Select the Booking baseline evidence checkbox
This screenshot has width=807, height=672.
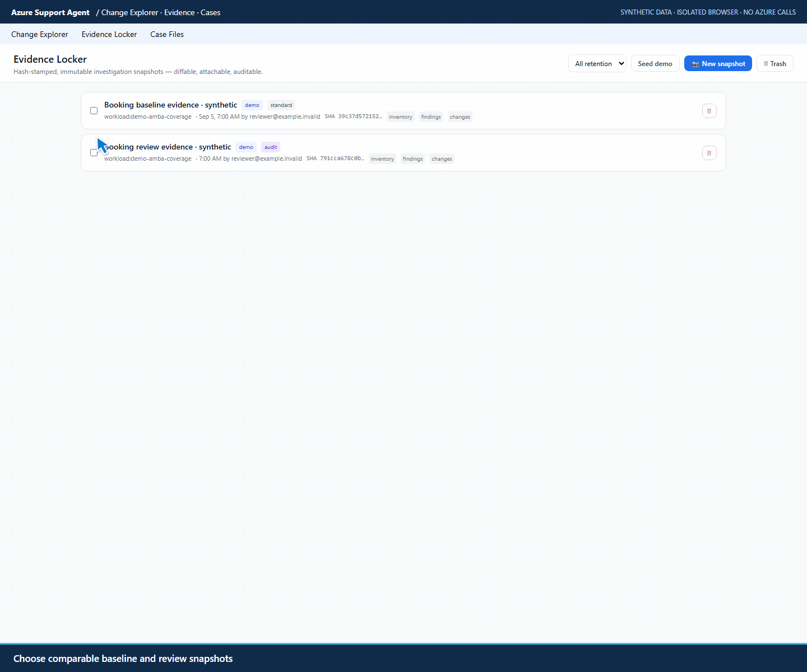(94, 111)
